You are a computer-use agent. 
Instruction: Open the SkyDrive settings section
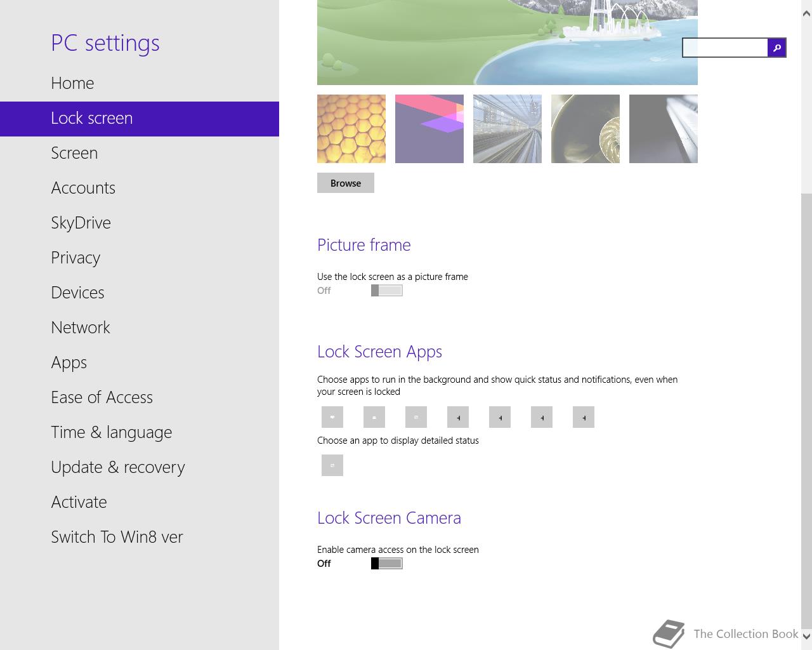click(140, 223)
